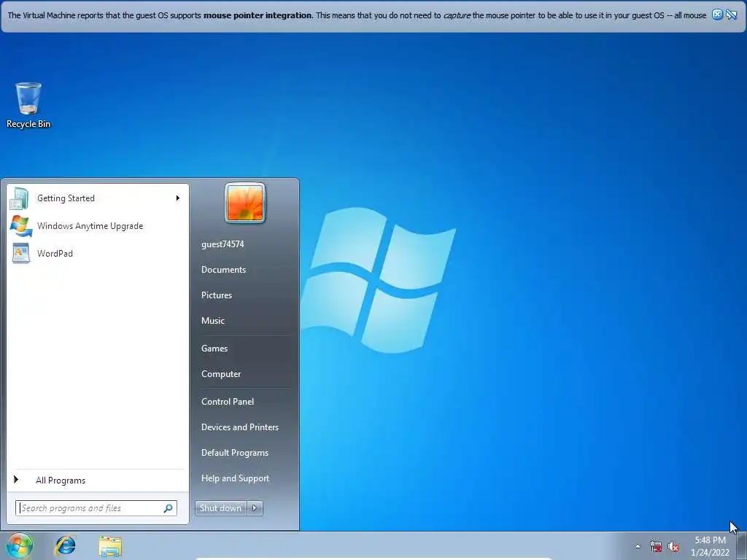Click the do-not-show-again notification icon
The width and height of the screenshot is (747, 560).
[731, 15]
